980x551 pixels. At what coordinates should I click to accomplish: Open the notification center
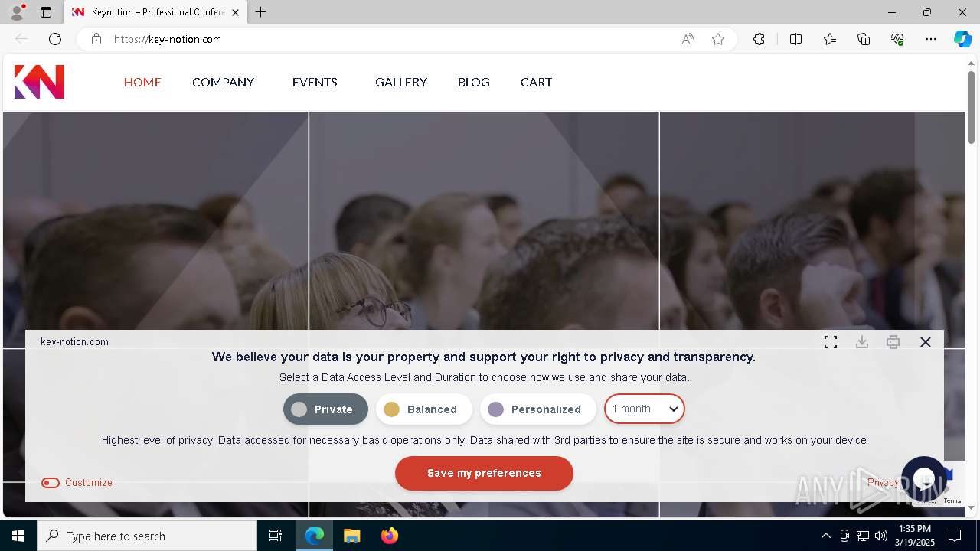tap(955, 536)
